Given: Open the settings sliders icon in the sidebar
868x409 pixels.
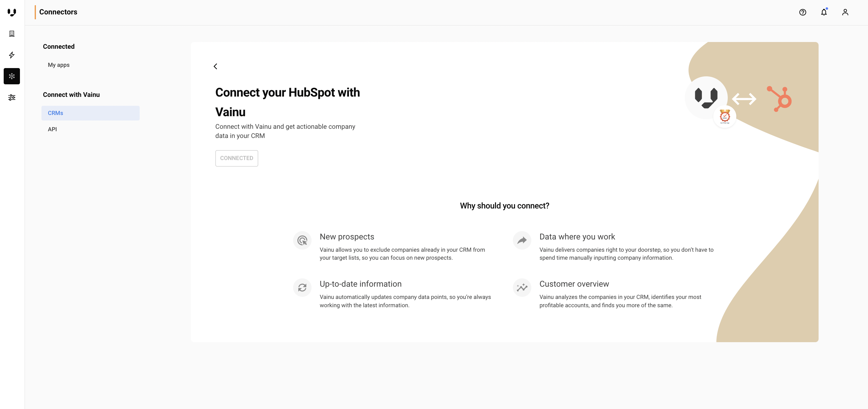Looking at the screenshot, I should click(12, 97).
